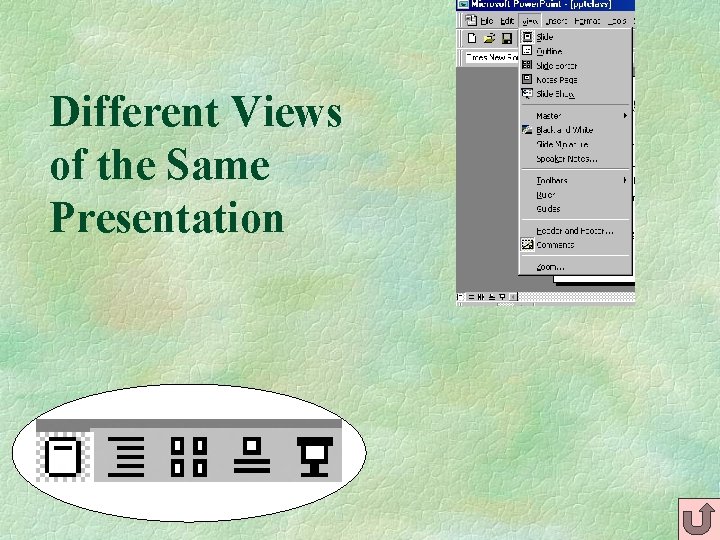Click the document icon left of File menu
The width and height of the screenshot is (720, 540).
(x=471, y=21)
